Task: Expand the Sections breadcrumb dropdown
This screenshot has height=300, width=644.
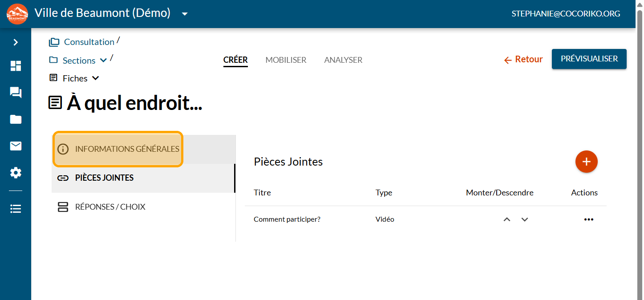Action: tap(103, 61)
